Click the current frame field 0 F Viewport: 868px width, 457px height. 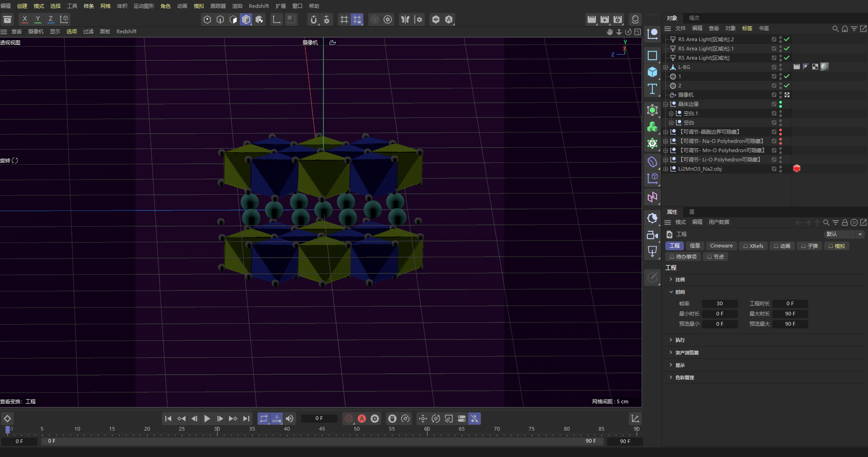319,419
